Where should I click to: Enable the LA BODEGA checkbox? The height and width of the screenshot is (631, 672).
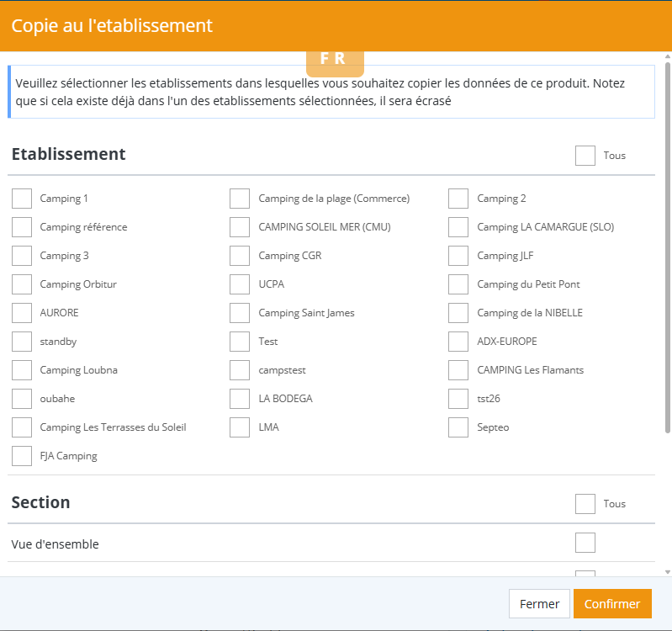240,399
